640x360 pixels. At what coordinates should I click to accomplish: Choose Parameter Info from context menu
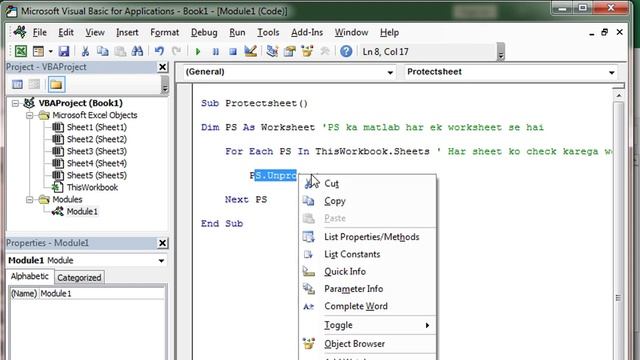coord(367,289)
